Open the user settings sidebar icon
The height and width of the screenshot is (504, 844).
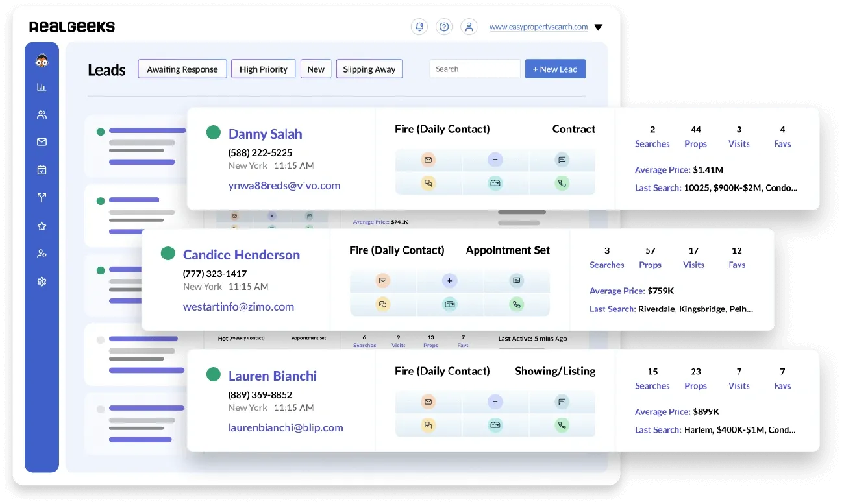(42, 254)
